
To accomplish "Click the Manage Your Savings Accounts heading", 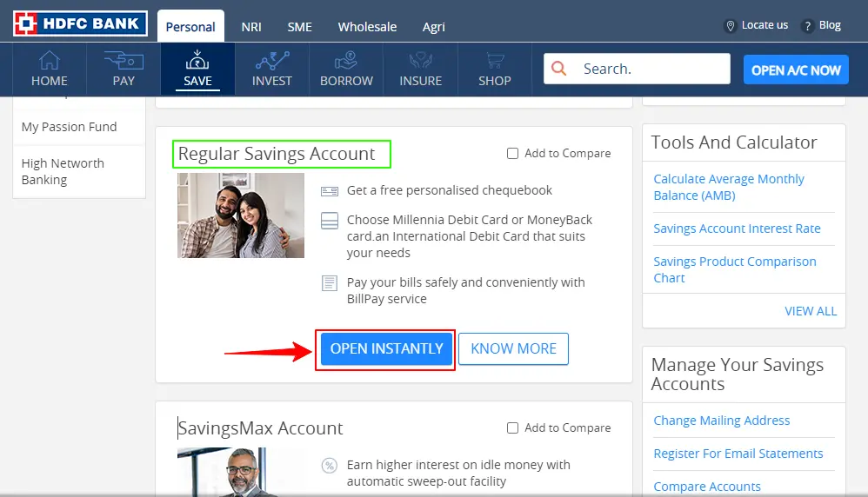I will (738, 374).
